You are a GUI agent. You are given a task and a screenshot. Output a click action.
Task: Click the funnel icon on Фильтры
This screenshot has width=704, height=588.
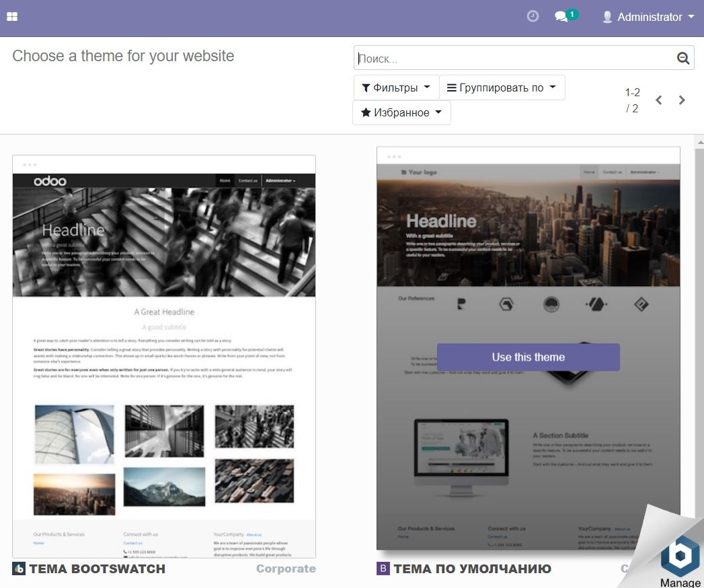tap(366, 87)
